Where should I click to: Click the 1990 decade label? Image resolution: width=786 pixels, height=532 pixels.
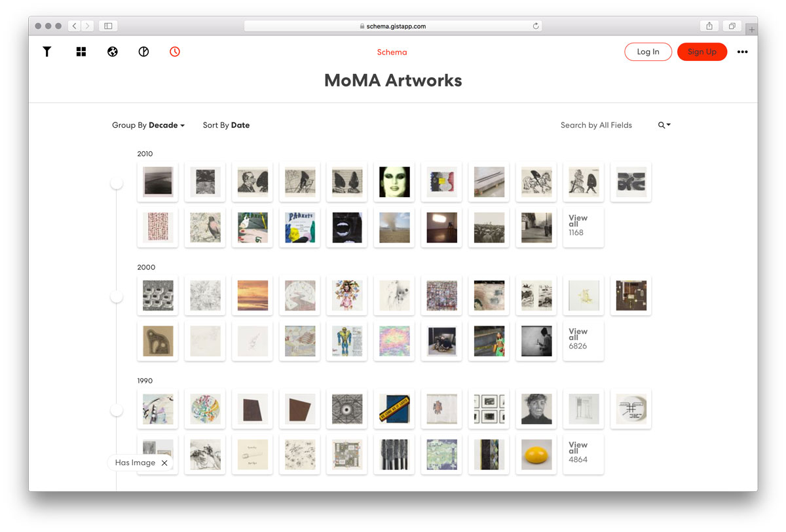tap(145, 381)
